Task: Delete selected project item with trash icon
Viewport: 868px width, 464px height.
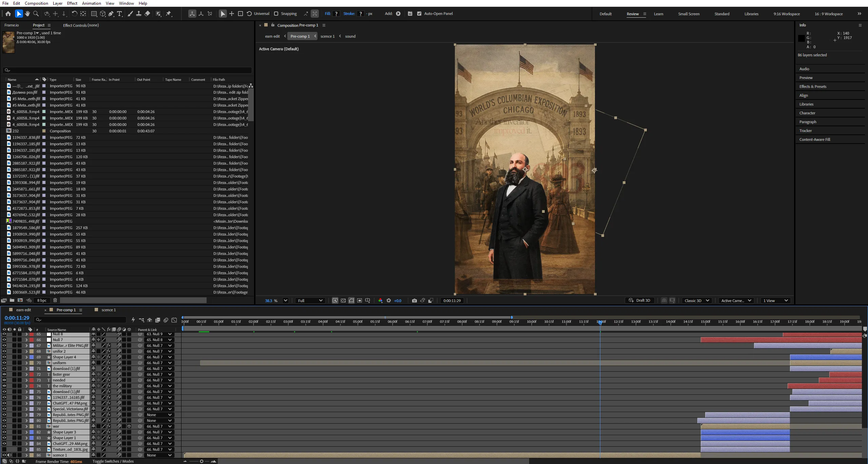Action: coord(55,300)
